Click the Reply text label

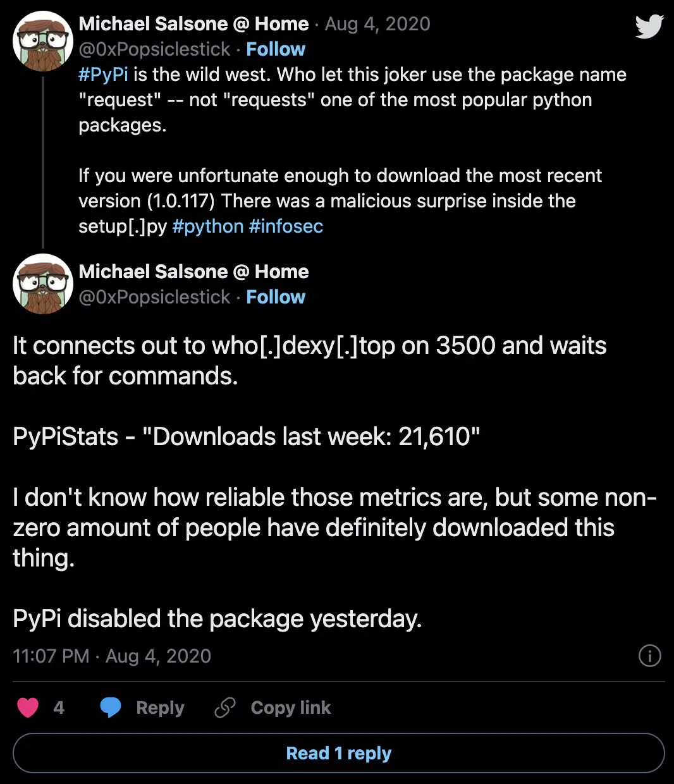(160, 707)
